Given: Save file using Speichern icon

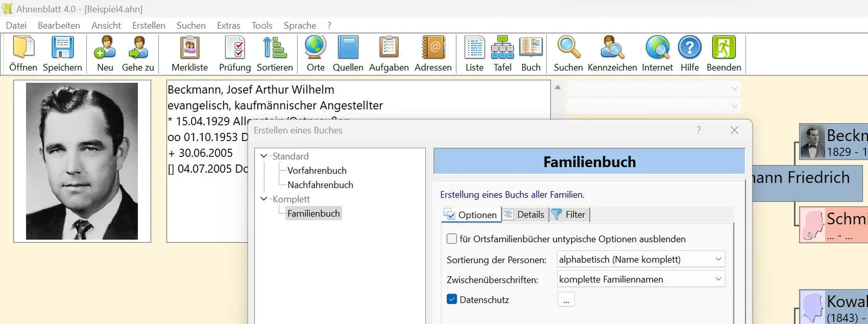Looking at the screenshot, I should coord(62,54).
